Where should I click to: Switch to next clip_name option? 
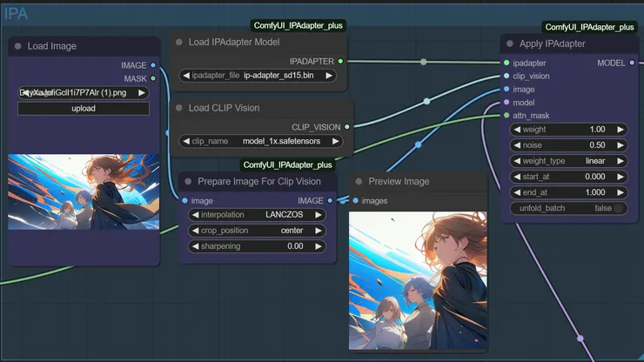(x=336, y=141)
